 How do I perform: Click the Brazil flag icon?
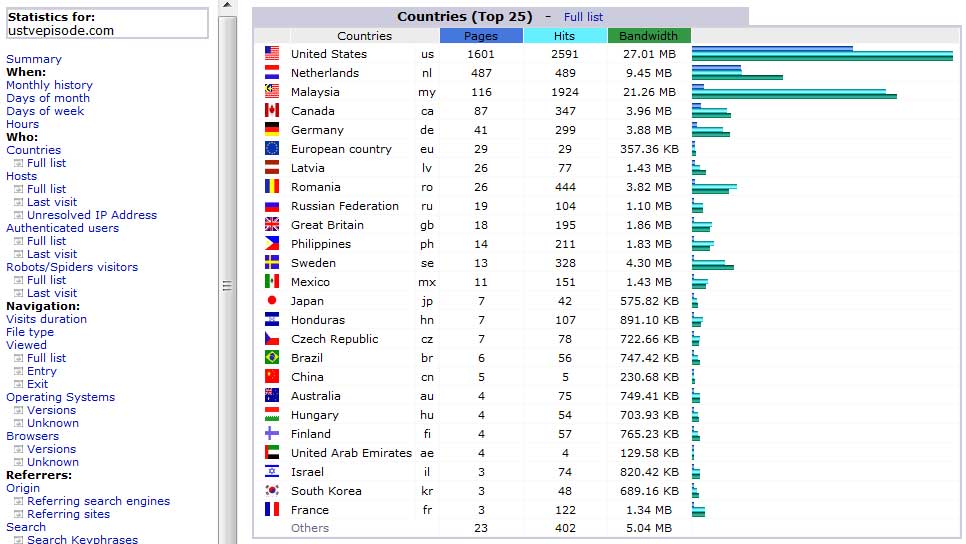tap(272, 358)
